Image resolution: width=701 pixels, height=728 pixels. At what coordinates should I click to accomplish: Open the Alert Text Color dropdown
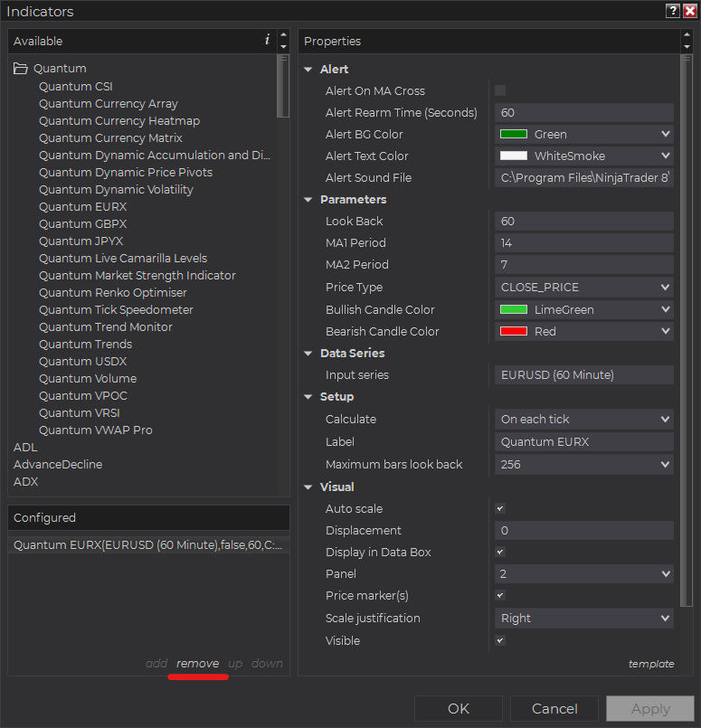(x=584, y=156)
